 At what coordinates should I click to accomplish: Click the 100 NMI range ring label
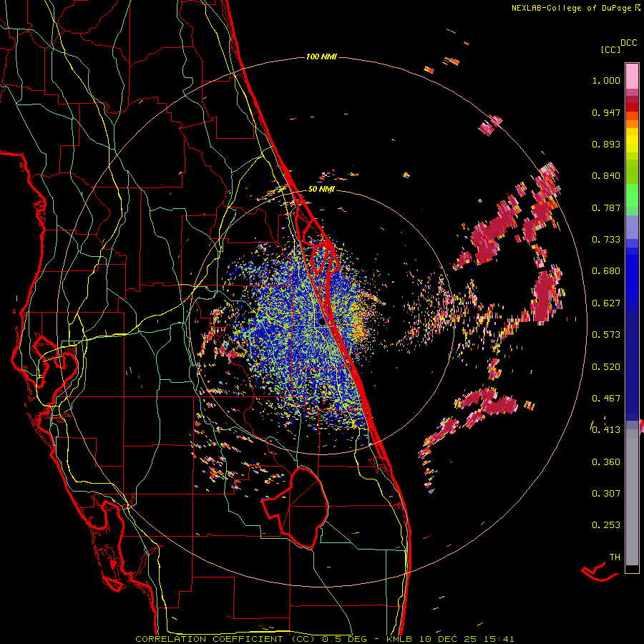pos(321,57)
